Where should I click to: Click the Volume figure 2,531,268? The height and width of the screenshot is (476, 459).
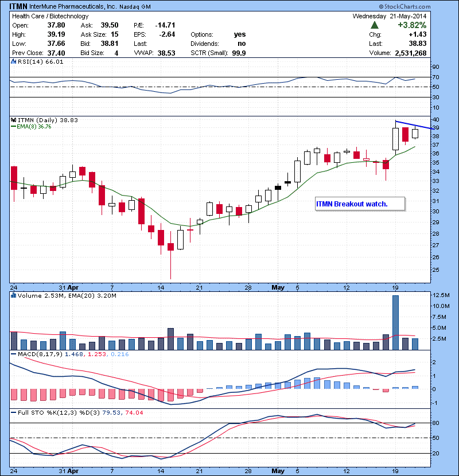tap(411, 53)
